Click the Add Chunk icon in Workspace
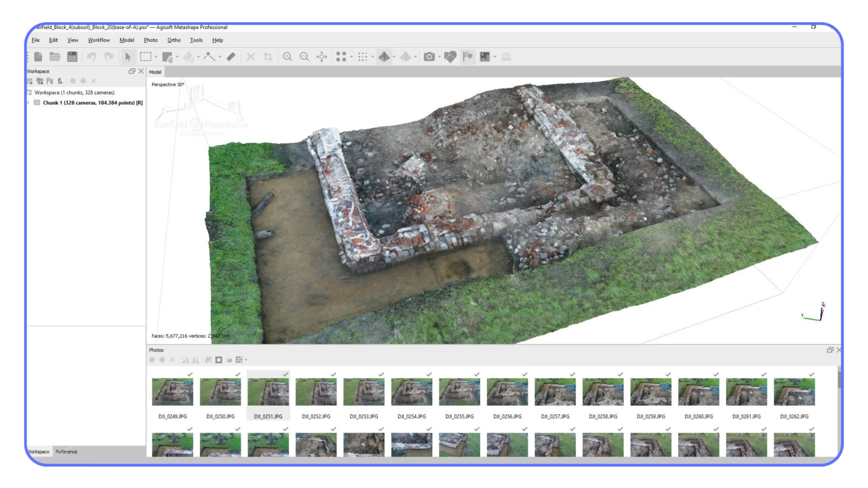The height and width of the screenshot is (488, 868). point(30,81)
